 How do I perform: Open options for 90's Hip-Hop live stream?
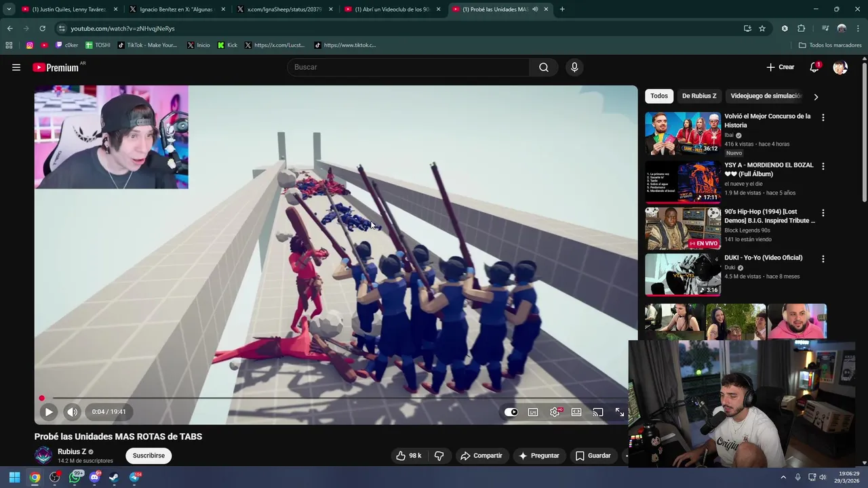(823, 213)
